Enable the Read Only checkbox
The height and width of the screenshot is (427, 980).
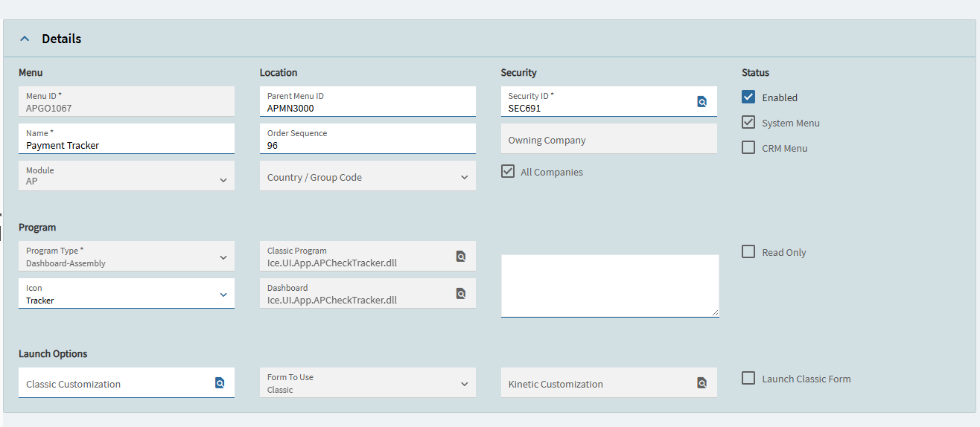pos(748,251)
